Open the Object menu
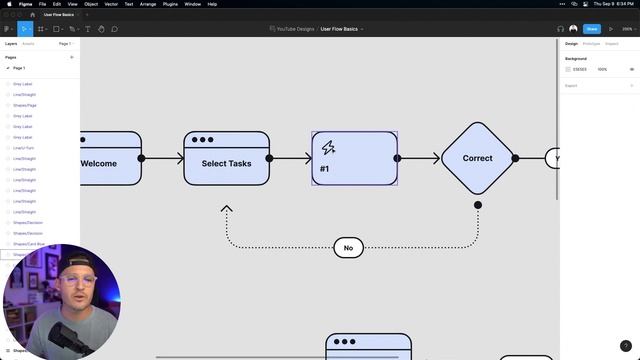640x360 pixels. click(91, 4)
